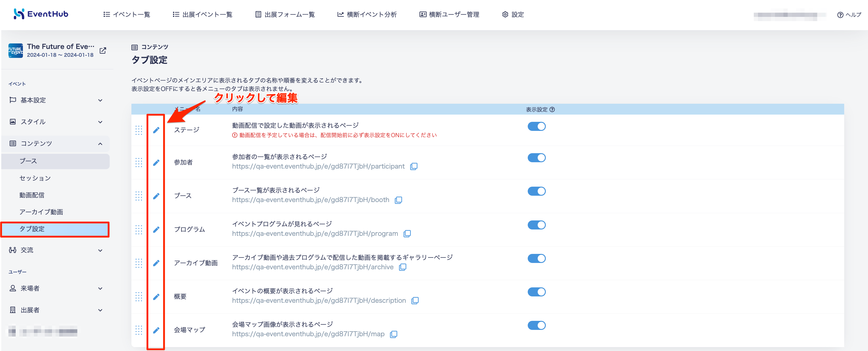Grab the 参加者 row drag handle

(x=139, y=163)
